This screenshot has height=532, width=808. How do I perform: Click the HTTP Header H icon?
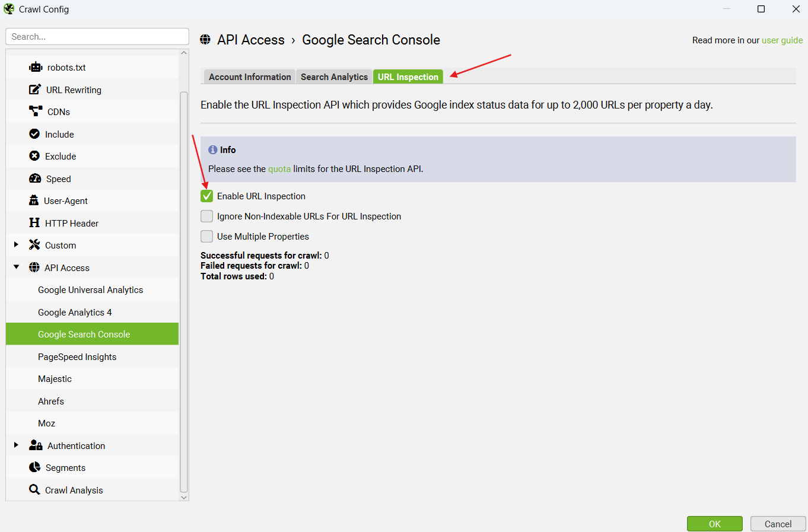tap(34, 223)
